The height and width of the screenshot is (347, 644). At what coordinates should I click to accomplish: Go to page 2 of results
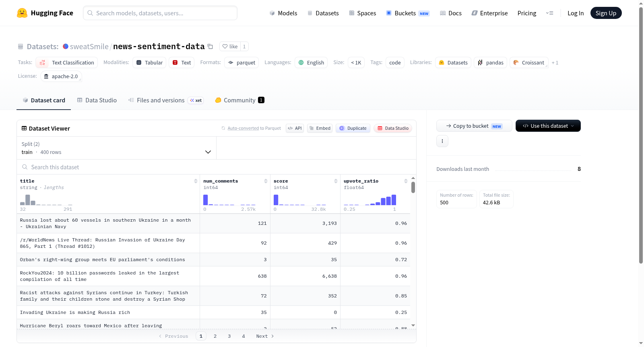(215, 336)
